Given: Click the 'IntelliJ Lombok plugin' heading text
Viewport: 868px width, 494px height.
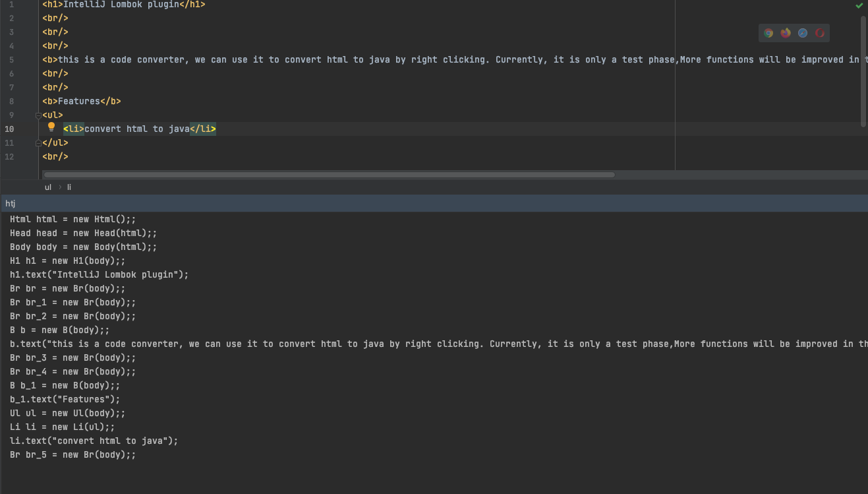Looking at the screenshot, I should 121,5.
